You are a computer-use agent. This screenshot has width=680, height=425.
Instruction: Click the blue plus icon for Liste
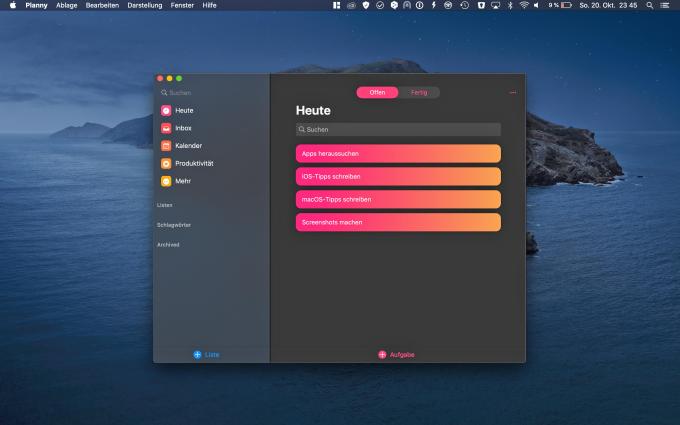coord(197,355)
